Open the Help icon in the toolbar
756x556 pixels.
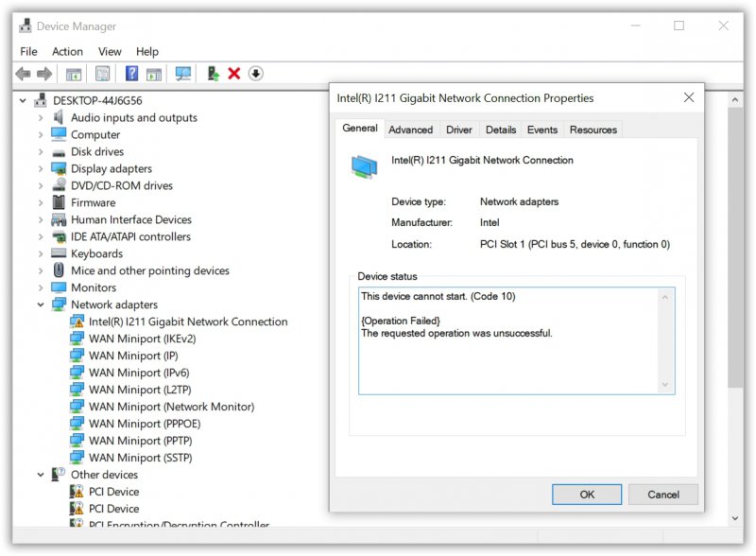pos(132,73)
